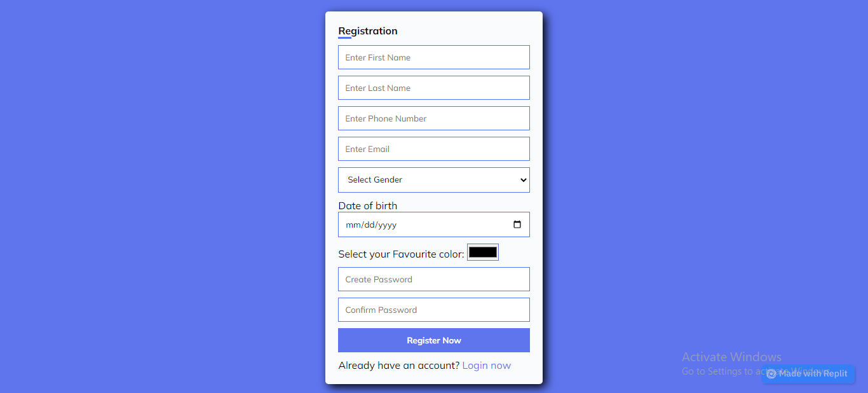Open the calendar picker icon
868x393 pixels.
click(x=517, y=224)
